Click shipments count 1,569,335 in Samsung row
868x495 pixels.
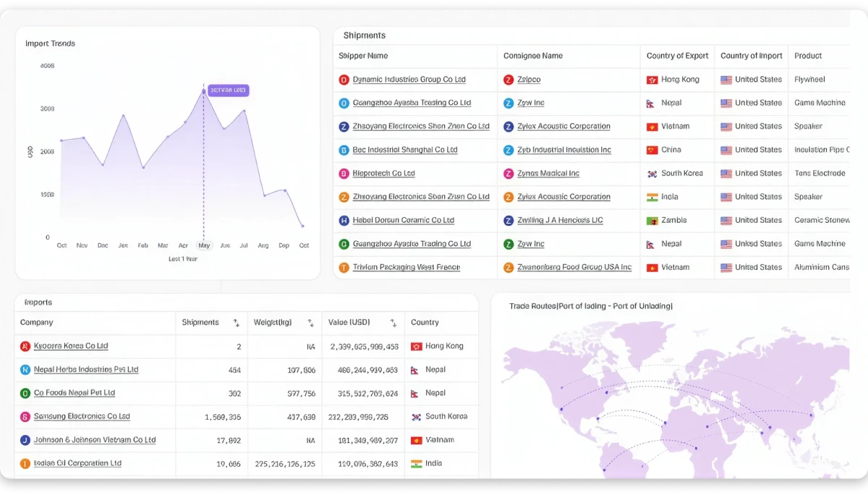coord(223,417)
